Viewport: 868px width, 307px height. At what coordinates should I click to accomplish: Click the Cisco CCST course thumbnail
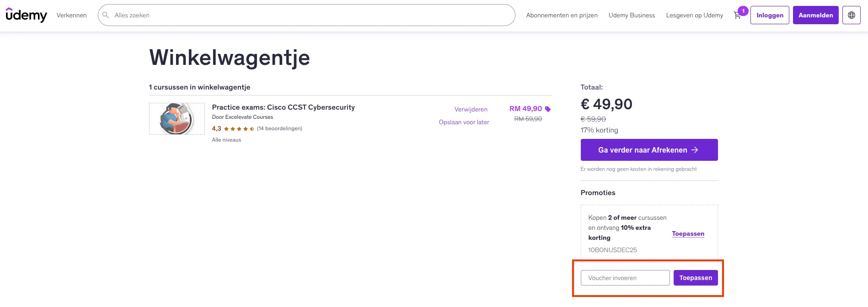pos(177,118)
